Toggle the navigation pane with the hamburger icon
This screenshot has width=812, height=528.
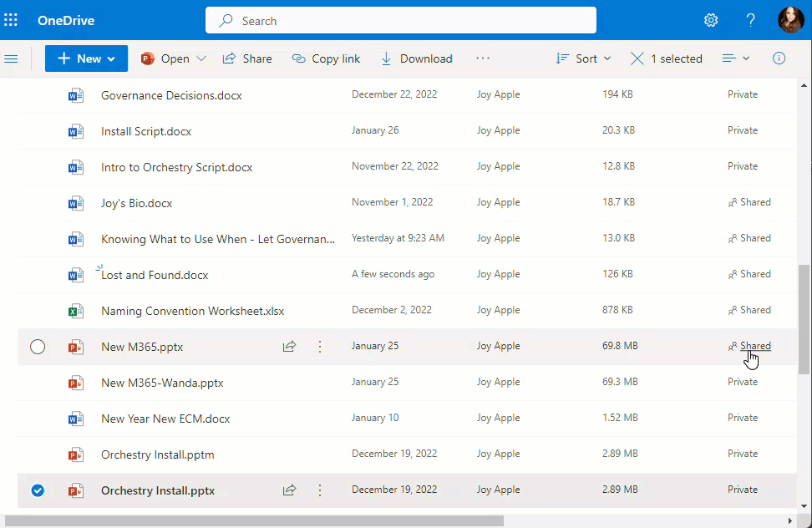[x=13, y=58]
